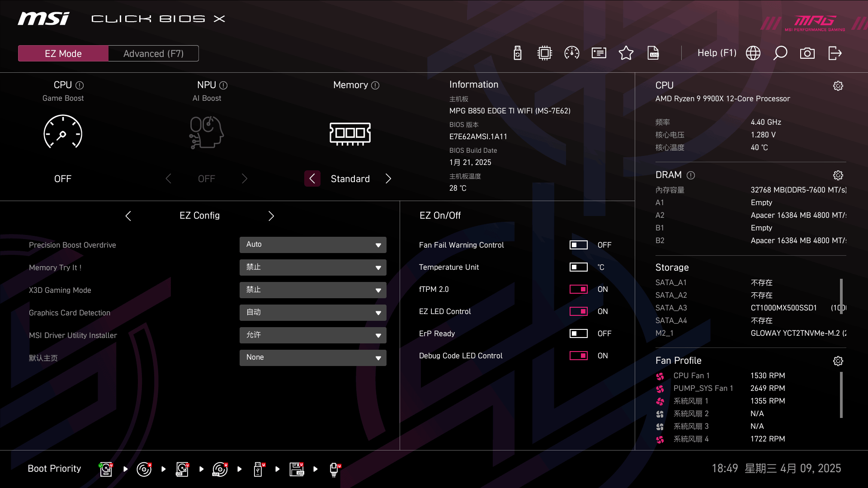
Task: Open Hardware Monitor via the gauge icon
Action: pos(571,53)
